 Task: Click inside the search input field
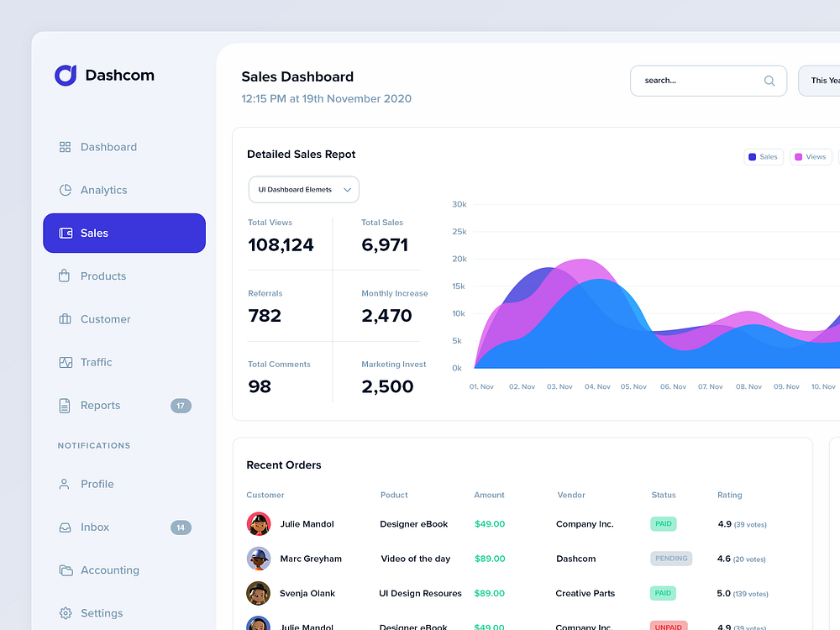coord(697,81)
